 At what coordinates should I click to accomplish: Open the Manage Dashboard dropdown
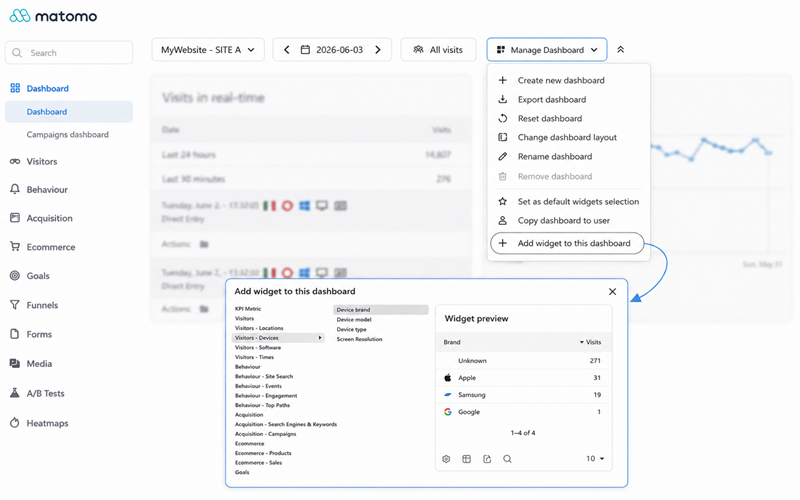pyautogui.click(x=546, y=49)
